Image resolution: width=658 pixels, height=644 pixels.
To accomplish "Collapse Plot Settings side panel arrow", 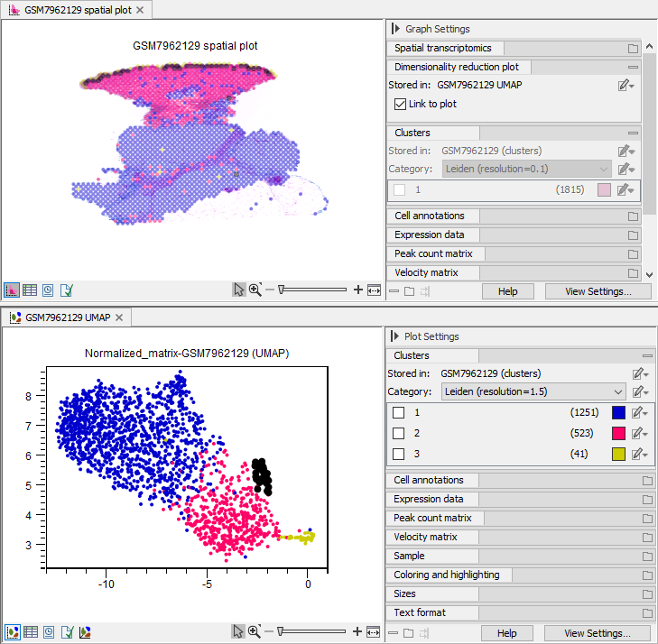I will tap(394, 336).
